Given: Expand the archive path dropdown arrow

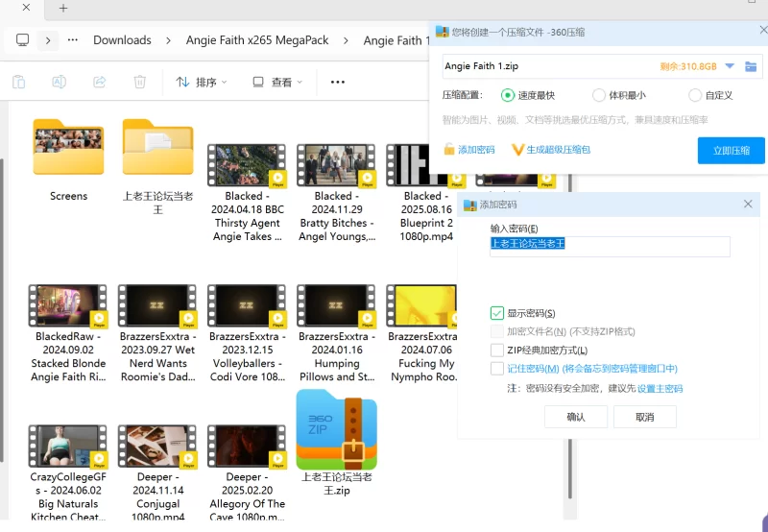Looking at the screenshot, I should click(730, 66).
